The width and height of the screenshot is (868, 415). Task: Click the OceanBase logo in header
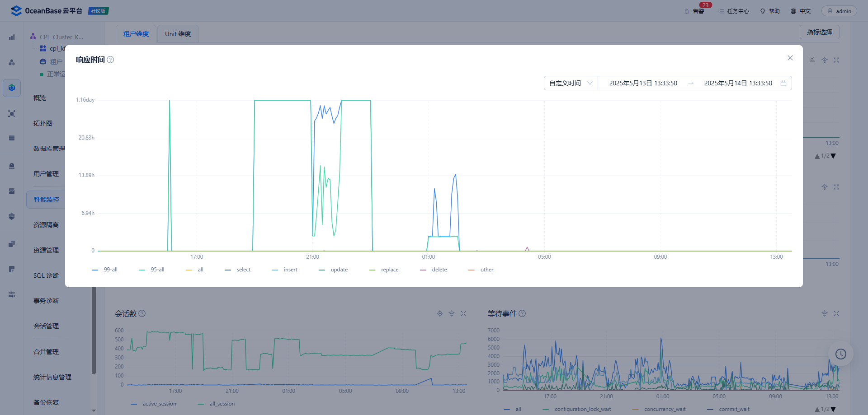(x=46, y=11)
